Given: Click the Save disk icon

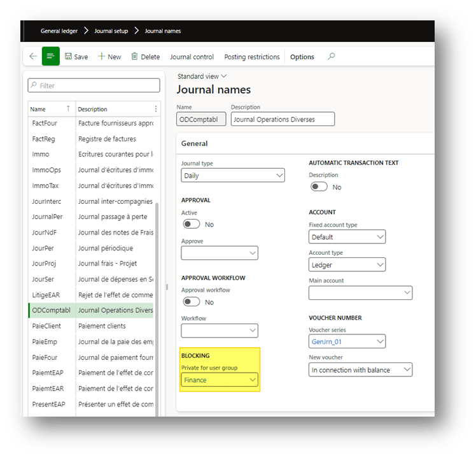Looking at the screenshot, I should (69, 57).
